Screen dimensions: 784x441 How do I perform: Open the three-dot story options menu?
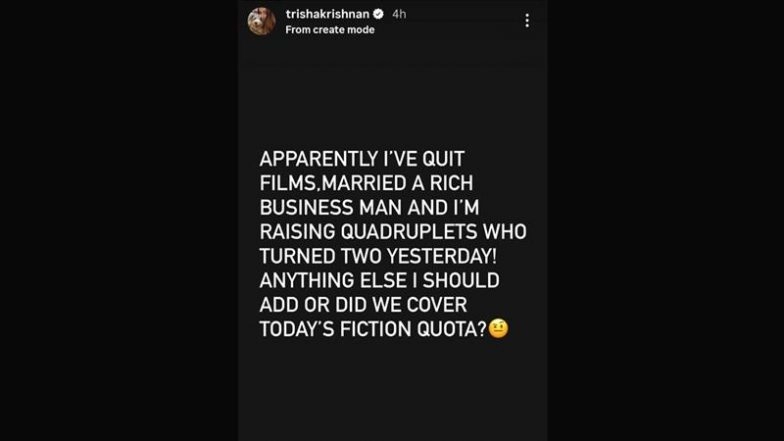pyautogui.click(x=527, y=20)
